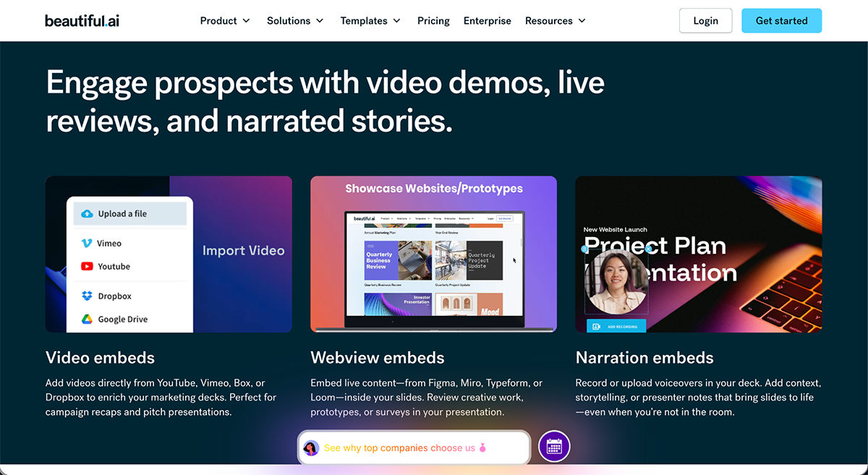868x475 pixels.
Task: Click the Google Drive text label
Action: pos(123,319)
